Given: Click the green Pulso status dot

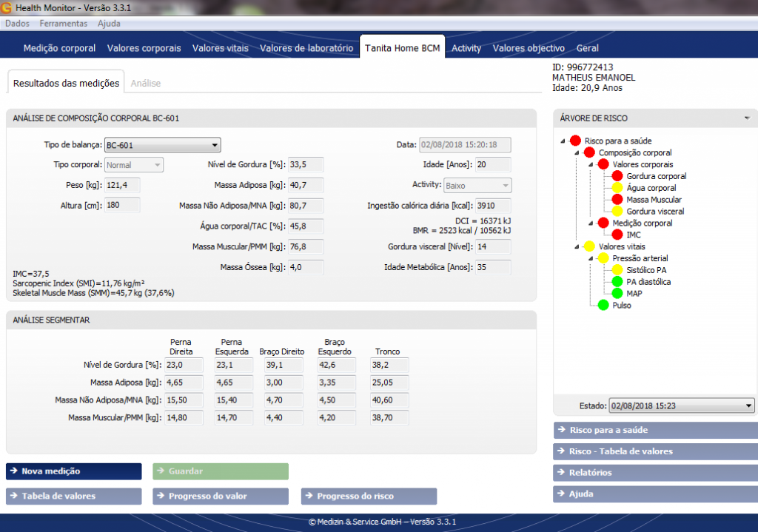Looking at the screenshot, I should pyautogui.click(x=603, y=305).
